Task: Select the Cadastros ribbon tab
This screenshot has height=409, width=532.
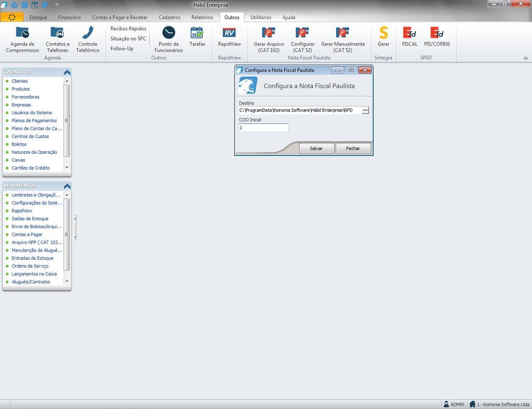Action: click(x=169, y=17)
